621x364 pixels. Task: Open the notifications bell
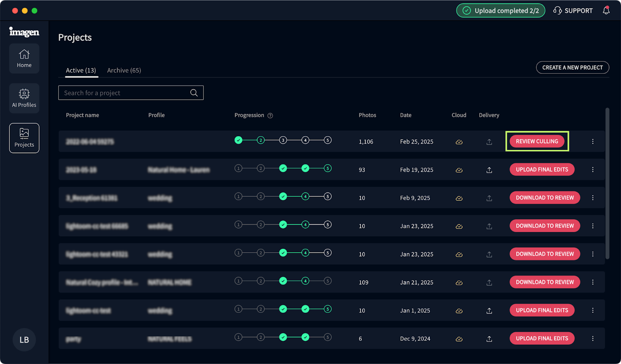[606, 10]
